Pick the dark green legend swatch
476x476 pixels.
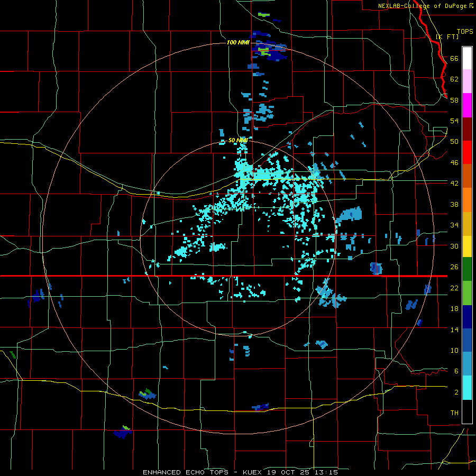(x=467, y=269)
